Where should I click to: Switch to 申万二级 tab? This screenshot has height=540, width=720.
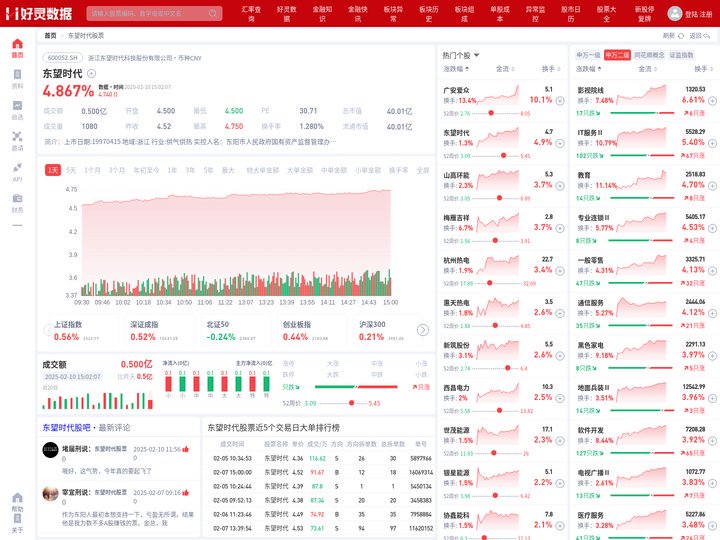pos(617,55)
